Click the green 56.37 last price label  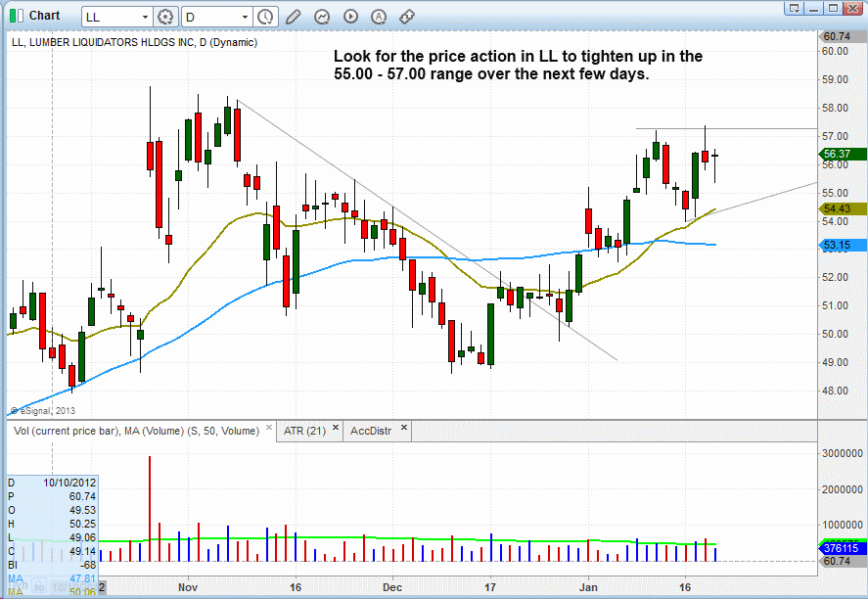click(842, 154)
